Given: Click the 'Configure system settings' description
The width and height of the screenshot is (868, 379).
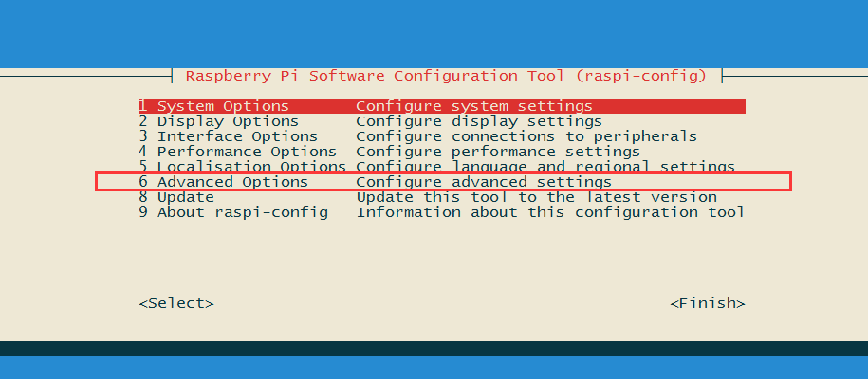Looking at the screenshot, I should [474, 106].
